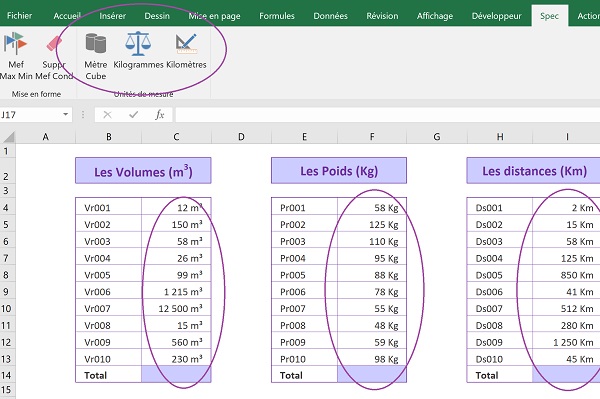Open the Dessin ribbon tab

tap(157, 16)
